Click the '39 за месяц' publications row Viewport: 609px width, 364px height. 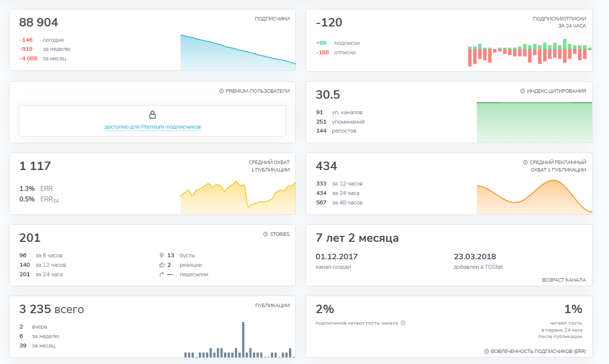(x=37, y=346)
